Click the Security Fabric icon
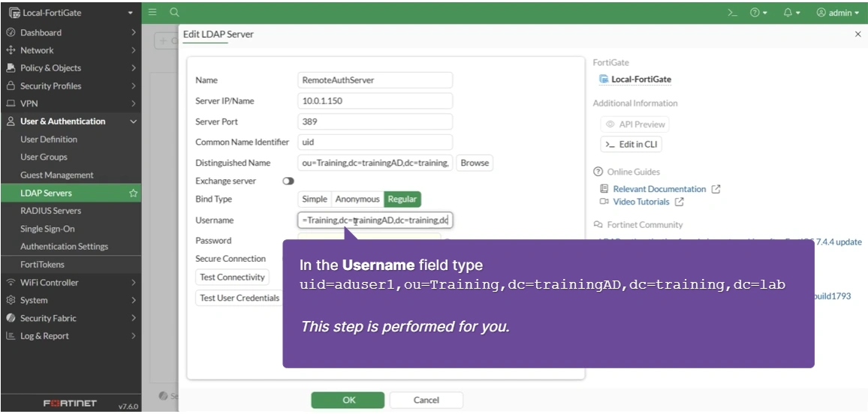 pos(10,318)
